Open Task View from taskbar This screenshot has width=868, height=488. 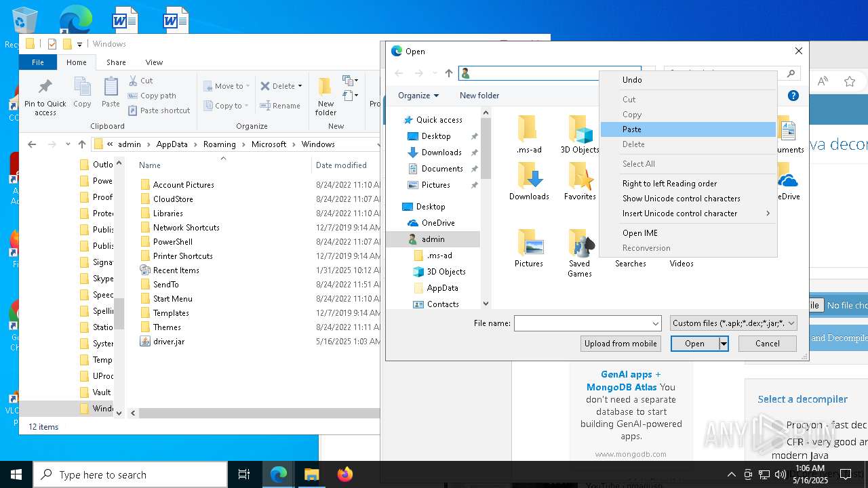point(244,474)
